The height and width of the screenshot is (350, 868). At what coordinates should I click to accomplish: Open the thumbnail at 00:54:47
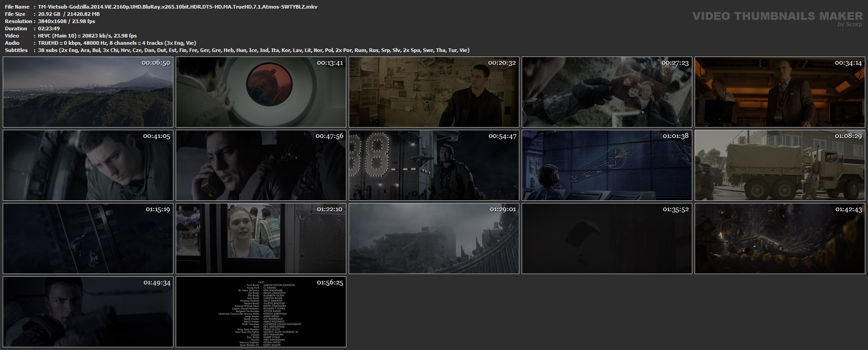(434, 166)
